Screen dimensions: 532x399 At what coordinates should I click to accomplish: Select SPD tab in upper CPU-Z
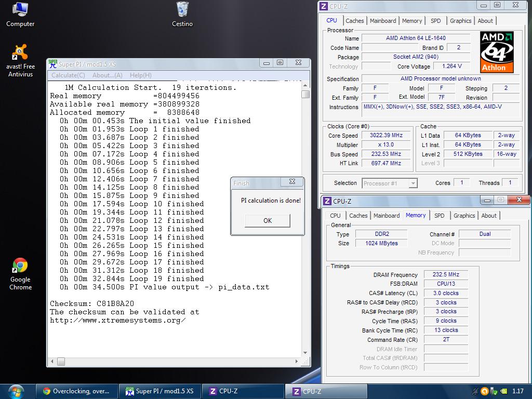tap(436, 21)
